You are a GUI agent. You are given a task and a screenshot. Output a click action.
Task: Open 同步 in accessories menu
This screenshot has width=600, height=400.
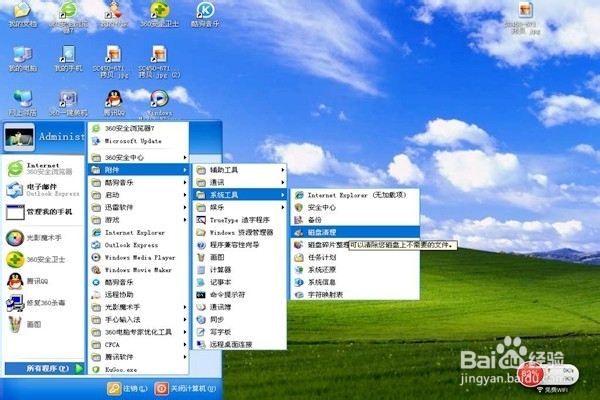pyautogui.click(x=240, y=319)
